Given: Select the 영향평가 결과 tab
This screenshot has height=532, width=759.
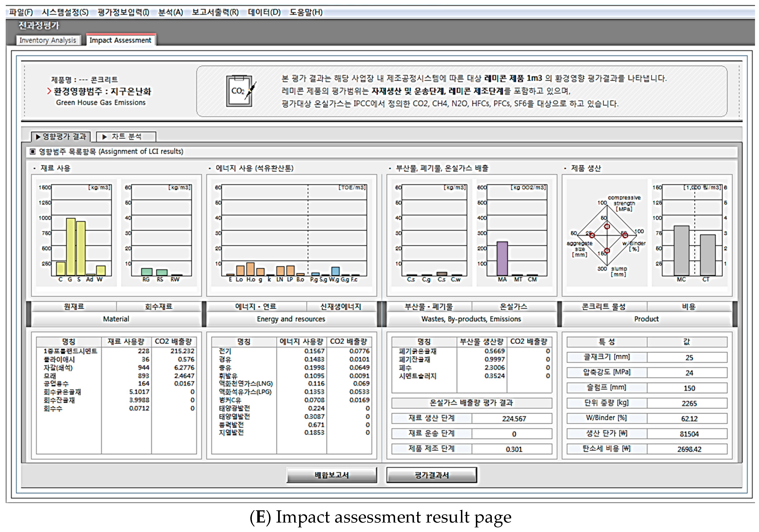Looking at the screenshot, I should [61, 137].
